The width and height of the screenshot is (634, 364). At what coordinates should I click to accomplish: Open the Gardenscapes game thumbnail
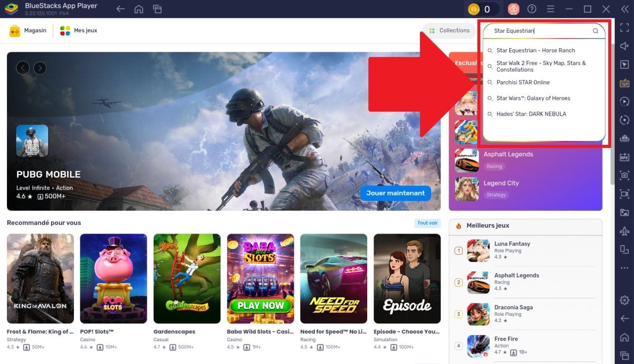tap(187, 278)
